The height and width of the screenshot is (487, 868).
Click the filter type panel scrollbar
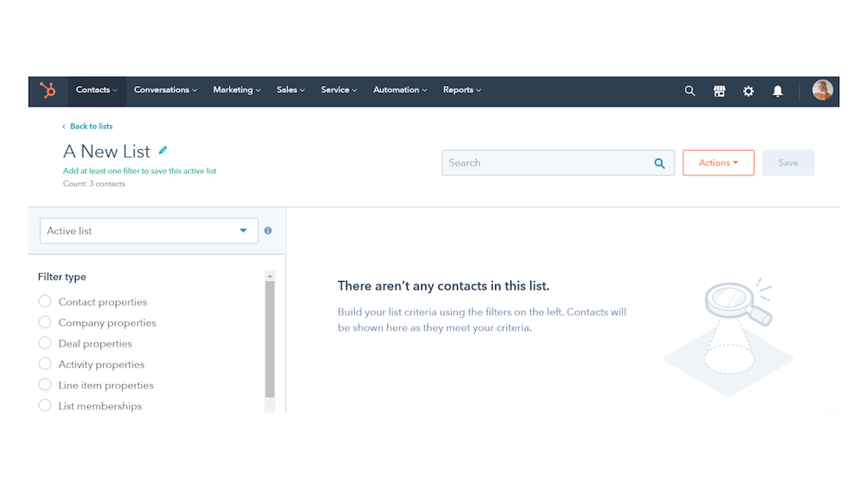[x=270, y=341]
